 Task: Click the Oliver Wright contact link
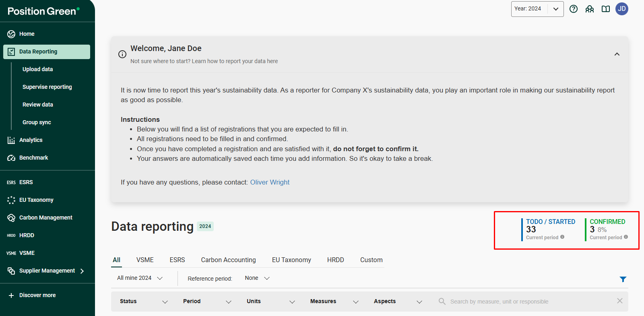coord(270,182)
